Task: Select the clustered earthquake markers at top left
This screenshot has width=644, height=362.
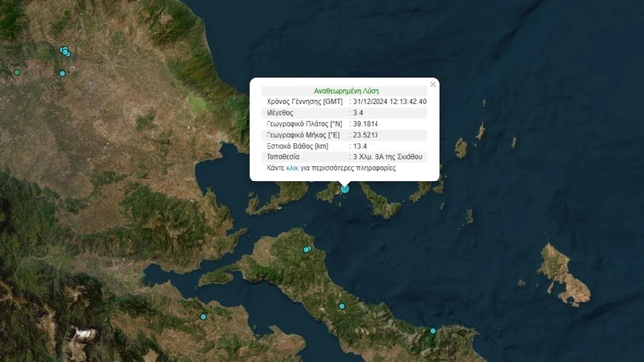Action: (65, 51)
